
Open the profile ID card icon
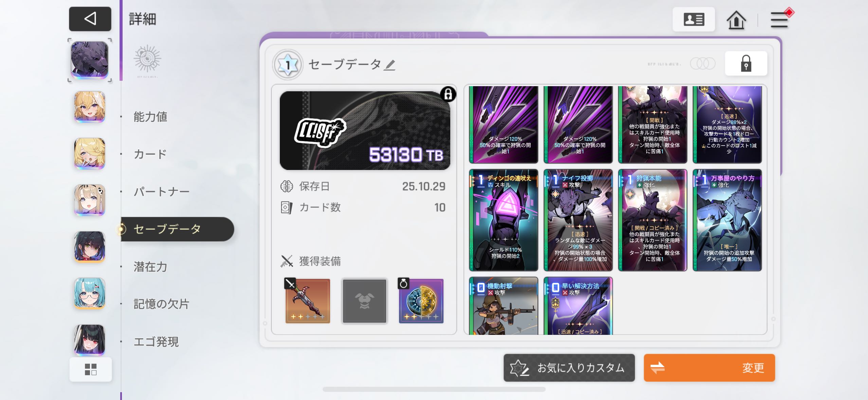click(693, 19)
